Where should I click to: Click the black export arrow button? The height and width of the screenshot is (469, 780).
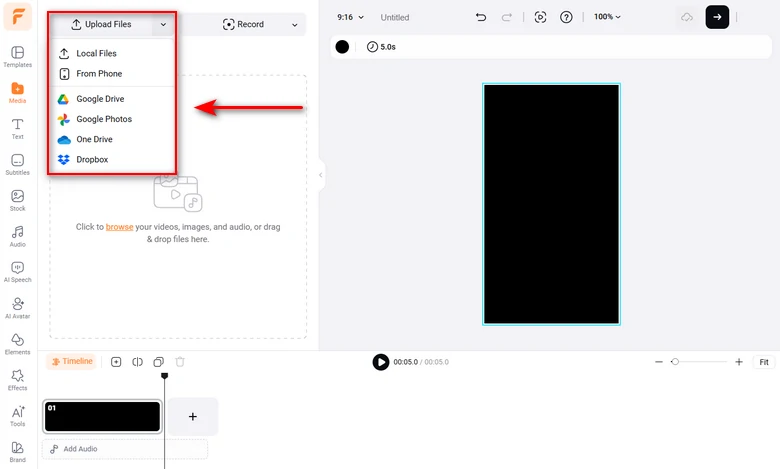[x=717, y=17]
